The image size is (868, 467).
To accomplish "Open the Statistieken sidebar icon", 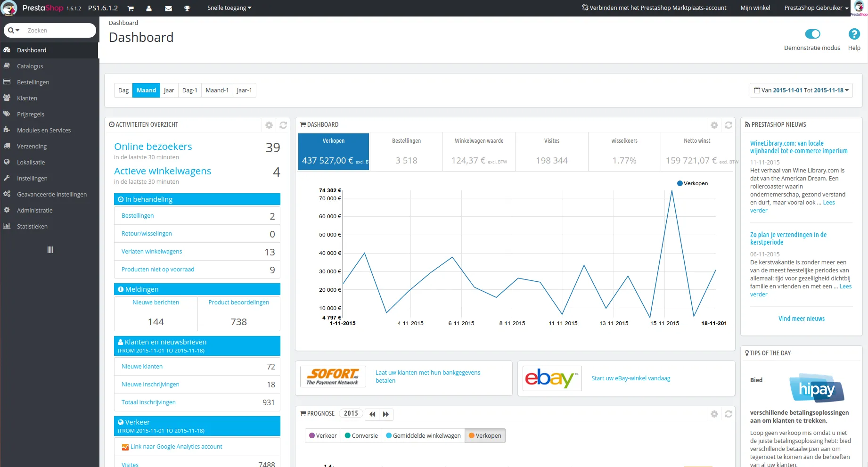I will 7,226.
